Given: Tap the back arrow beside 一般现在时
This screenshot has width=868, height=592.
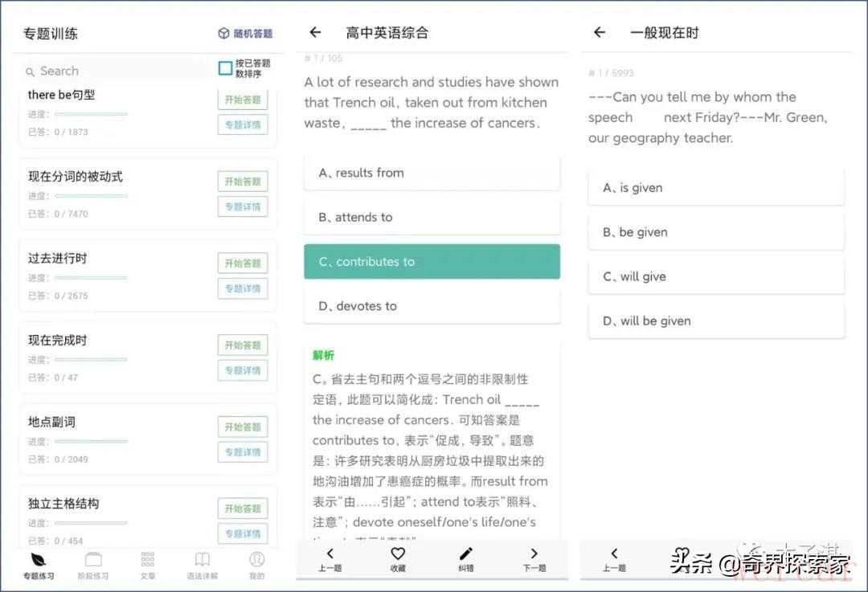Looking at the screenshot, I should pos(600,33).
